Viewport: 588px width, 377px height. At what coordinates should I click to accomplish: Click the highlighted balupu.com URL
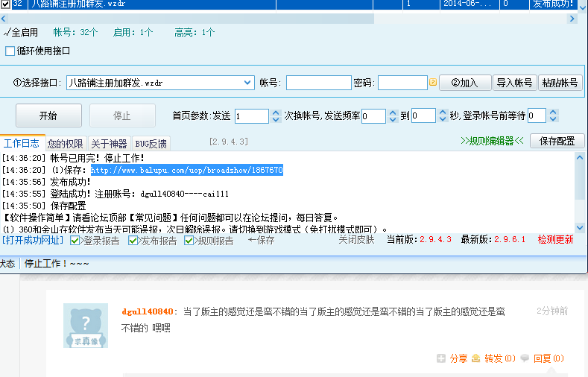click(x=187, y=170)
